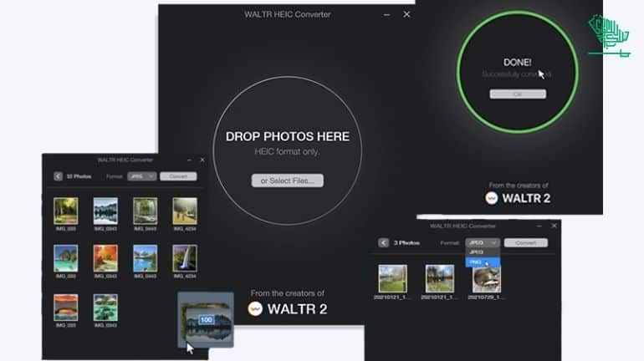Click the green palm logo in the top-right corner

pyautogui.click(x=608, y=34)
